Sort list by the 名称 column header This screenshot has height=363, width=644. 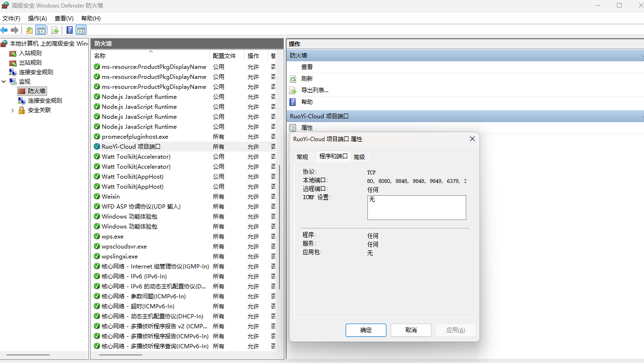150,56
